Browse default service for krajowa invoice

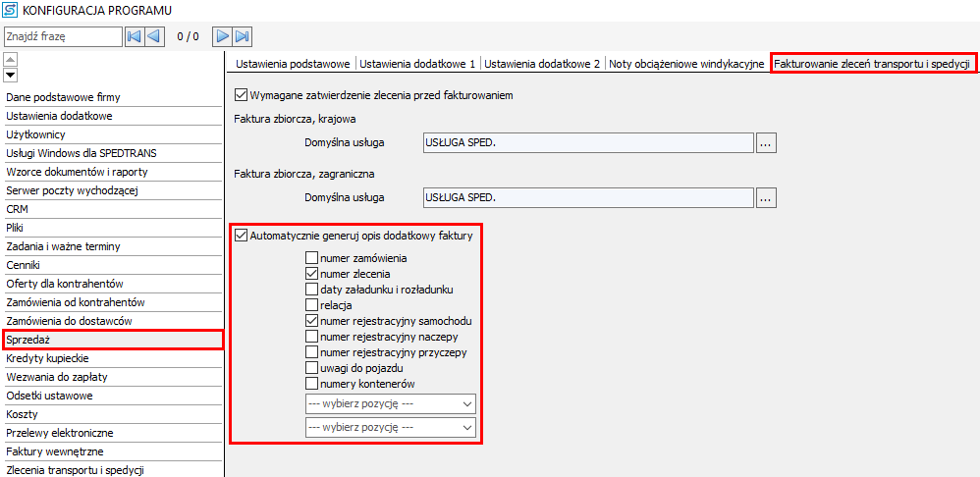(x=766, y=142)
